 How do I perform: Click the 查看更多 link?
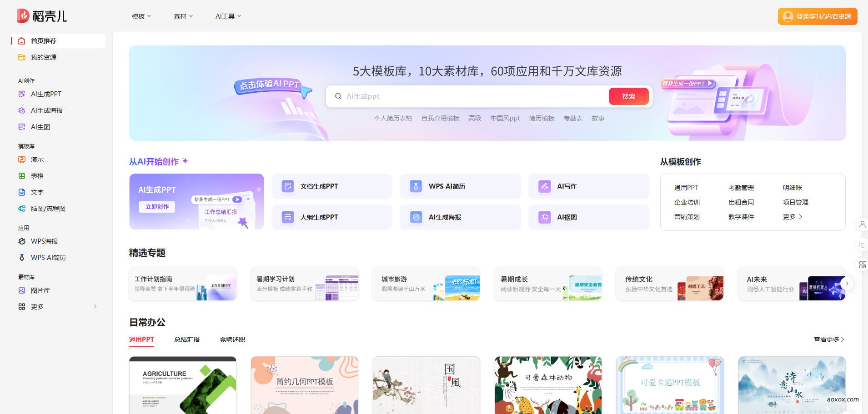coord(827,339)
